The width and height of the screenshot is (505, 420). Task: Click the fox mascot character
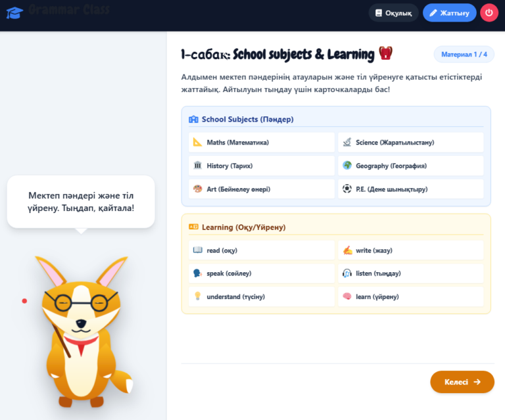click(84, 331)
